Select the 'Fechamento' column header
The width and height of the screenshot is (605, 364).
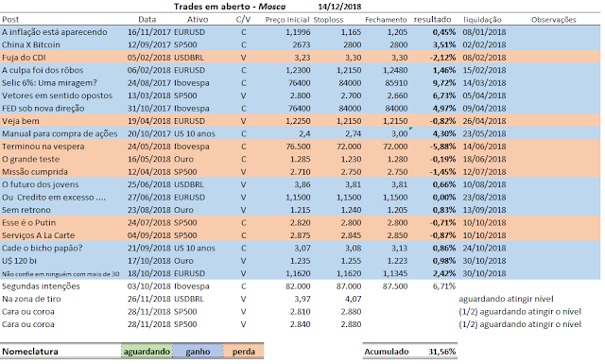pos(386,20)
